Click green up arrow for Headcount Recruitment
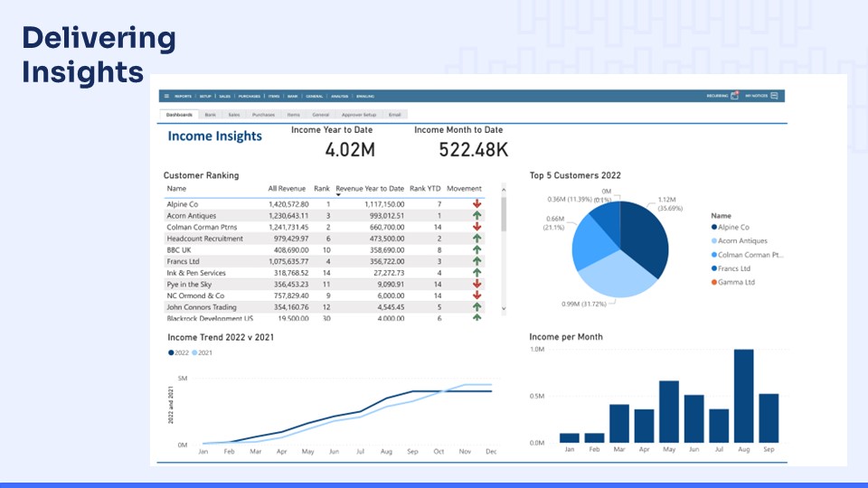 [476, 239]
